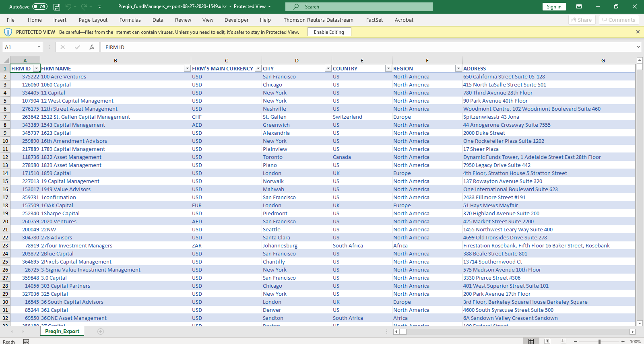
Task: Click the zoom slider in status bar
Action: click(599, 342)
